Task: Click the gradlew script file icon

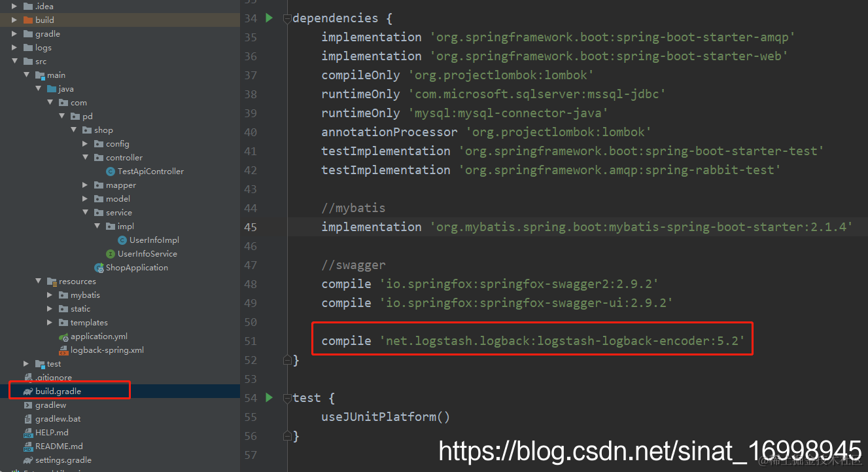Action: tap(28, 405)
